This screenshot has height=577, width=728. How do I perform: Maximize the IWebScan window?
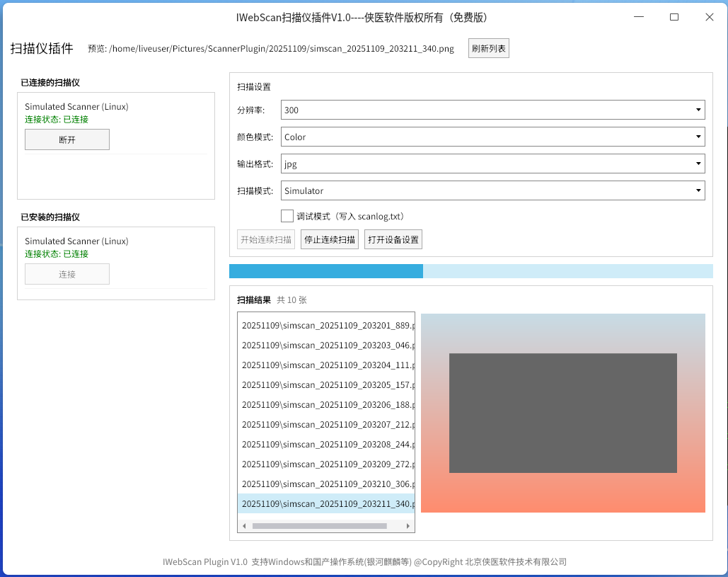pyautogui.click(x=674, y=17)
